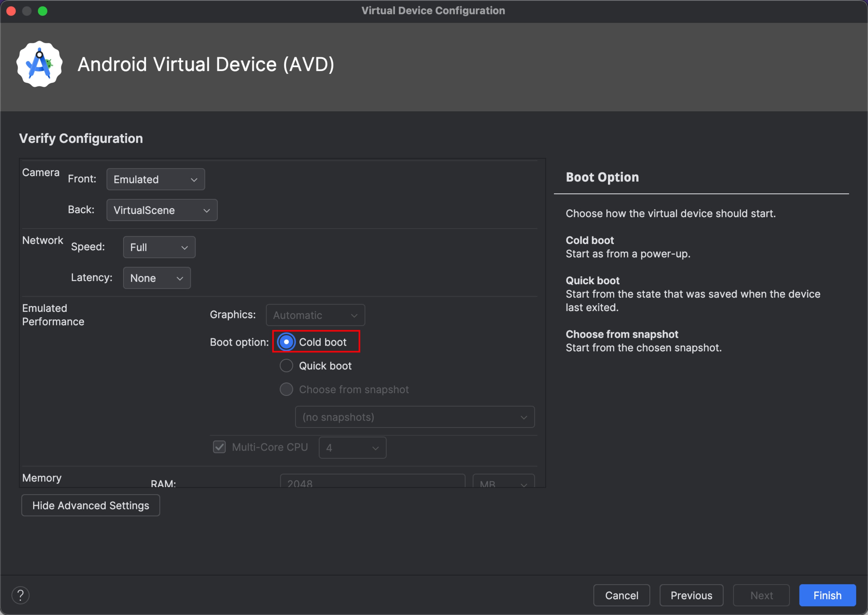
Task: Click the help question mark icon
Action: pos(20,595)
